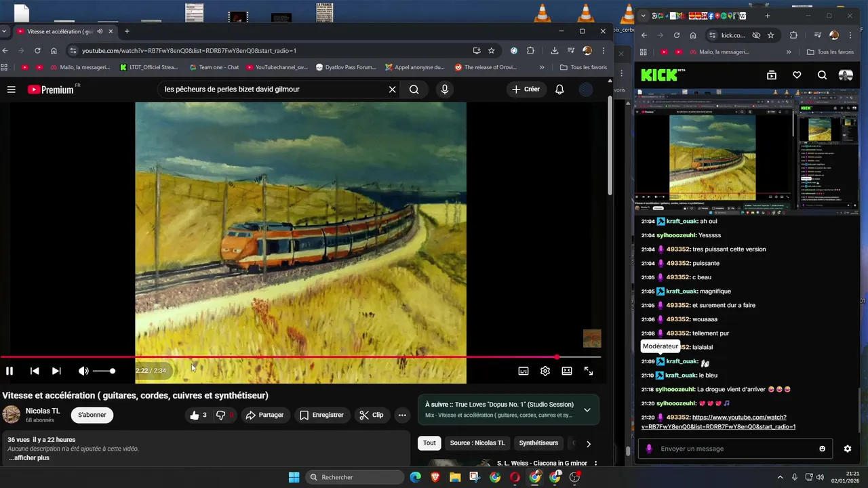Open extensions puzzle in YouTube window
The width and height of the screenshot is (868, 488).
click(x=530, y=50)
